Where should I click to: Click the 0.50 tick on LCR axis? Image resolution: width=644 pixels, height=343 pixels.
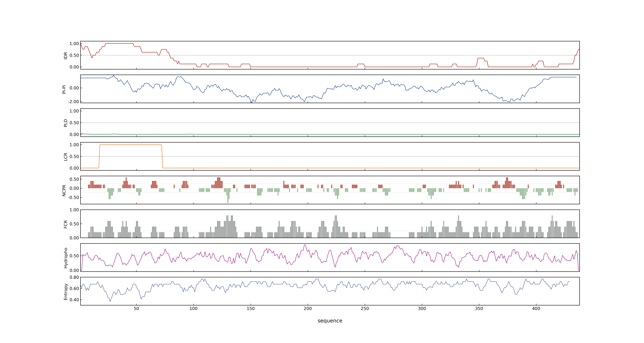(x=74, y=156)
